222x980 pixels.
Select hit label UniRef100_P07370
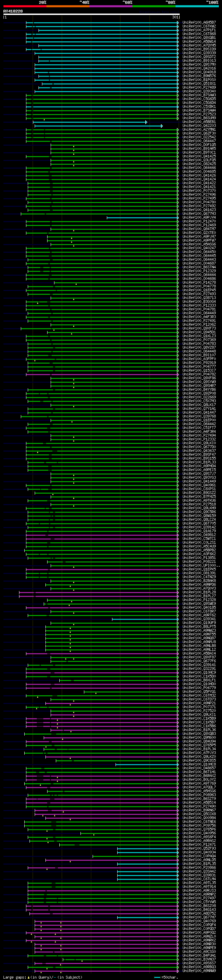(199, 191)
